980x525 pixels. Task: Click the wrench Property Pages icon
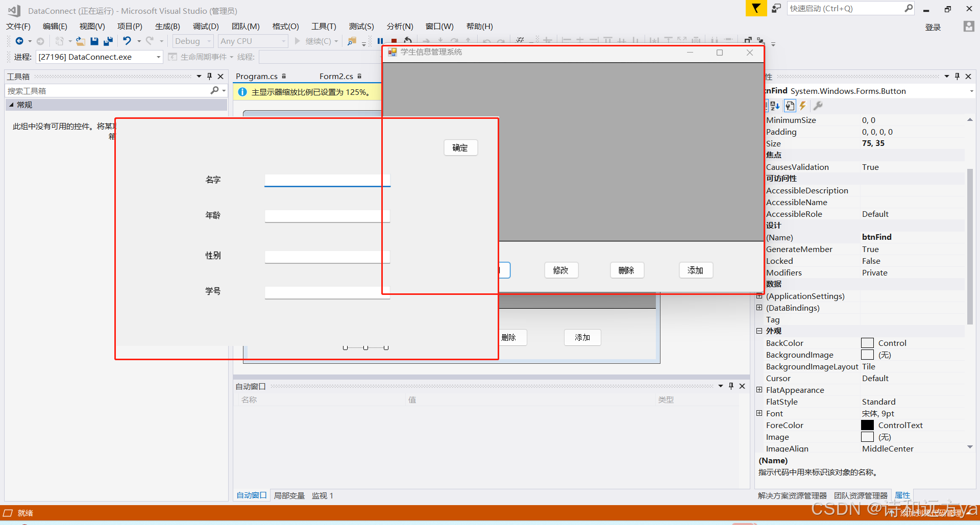coord(818,106)
